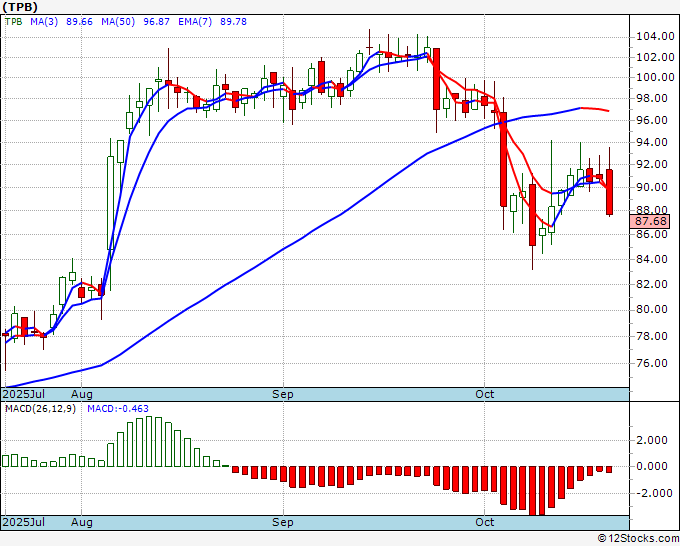Click the (TPB) ticker title
680x546 pixels.
coord(20,7)
